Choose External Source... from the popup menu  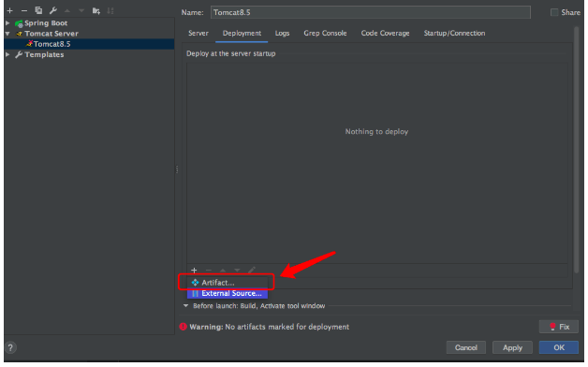tap(228, 294)
